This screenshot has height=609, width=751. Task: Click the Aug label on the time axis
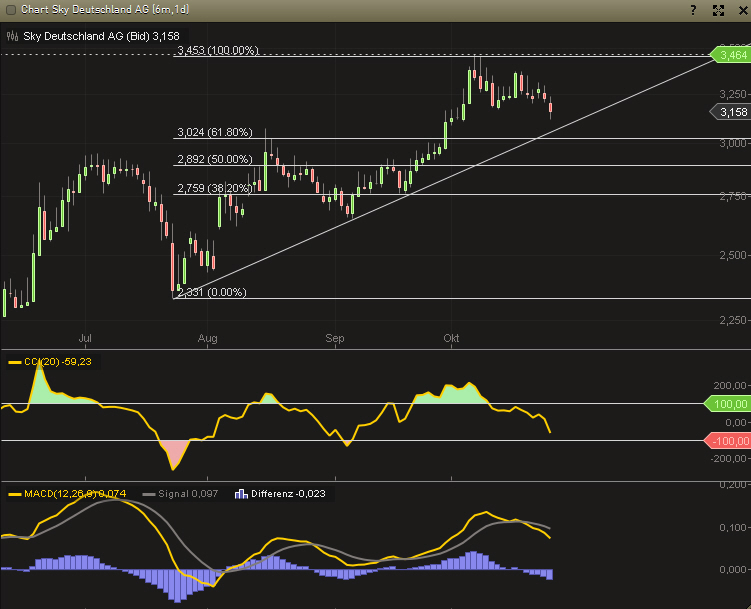click(x=207, y=338)
